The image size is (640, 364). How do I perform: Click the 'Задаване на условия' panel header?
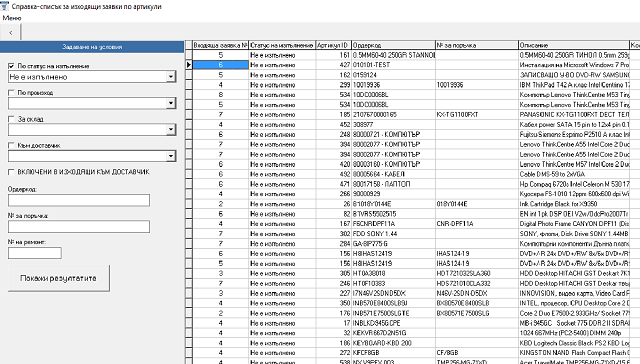92,47
